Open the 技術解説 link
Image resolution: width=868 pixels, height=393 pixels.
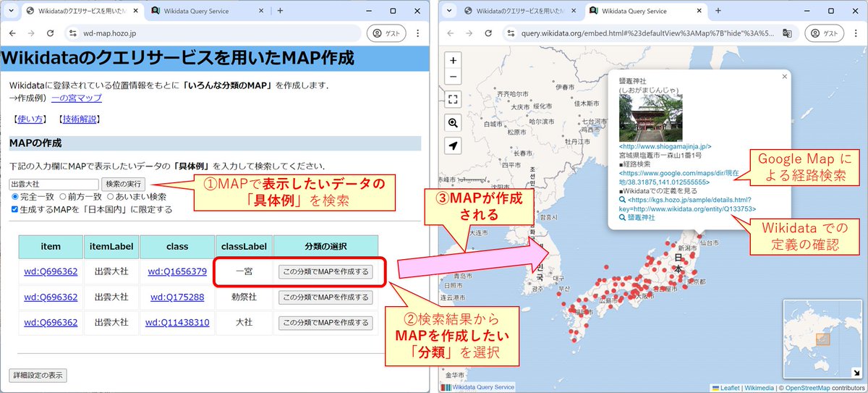tap(80, 119)
